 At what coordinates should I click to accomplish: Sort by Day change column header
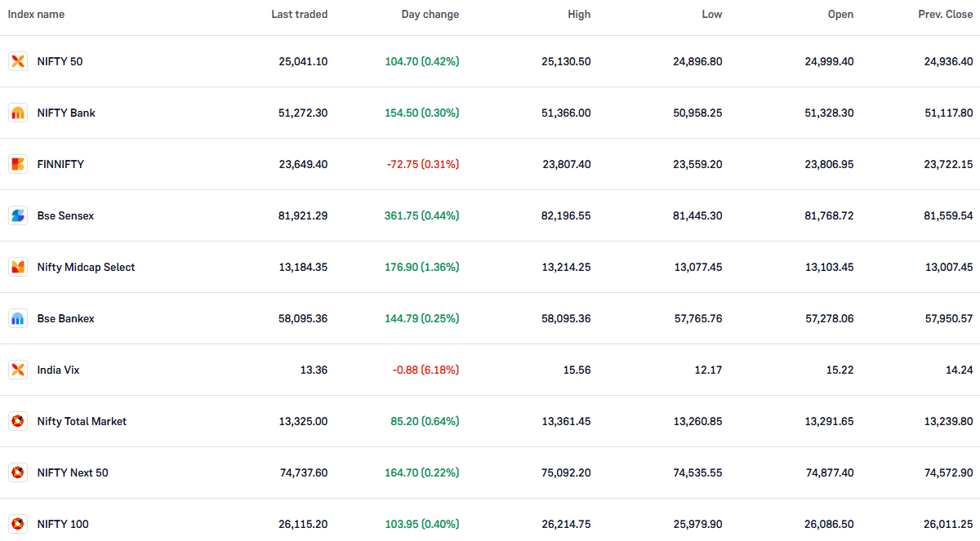point(430,15)
